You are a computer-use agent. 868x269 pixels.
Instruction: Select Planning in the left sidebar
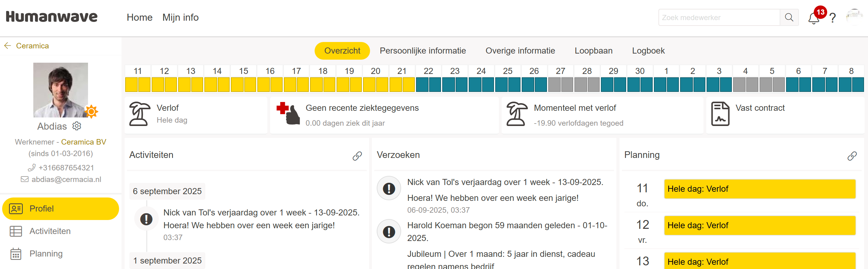[x=46, y=253]
